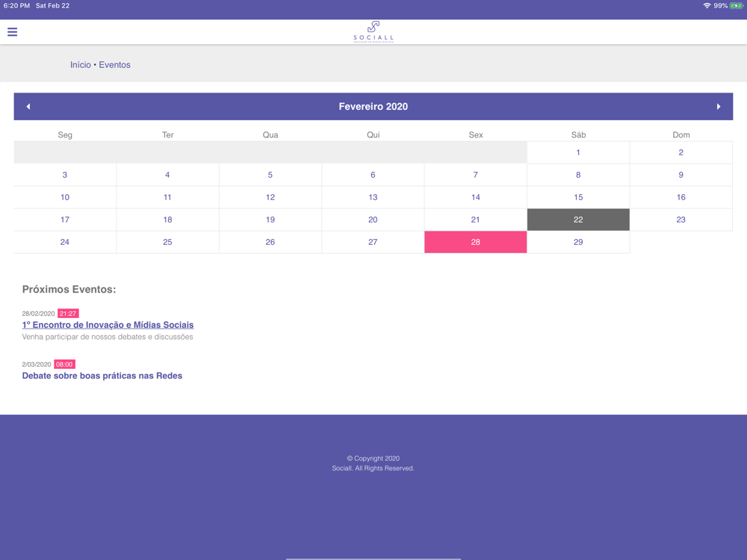Screen dimensions: 747x560
Task: Select day 17 in the calendar
Action: click(65, 220)
